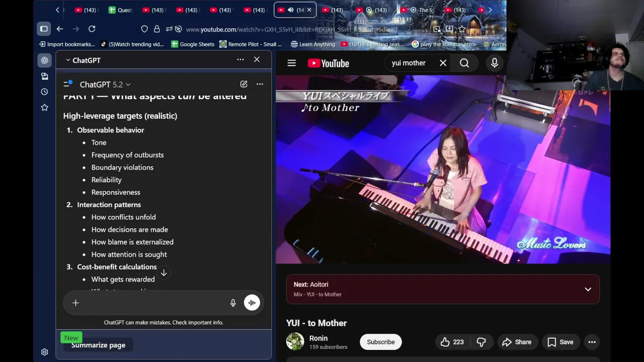Open the Learn Anything bookmark

coord(312,44)
